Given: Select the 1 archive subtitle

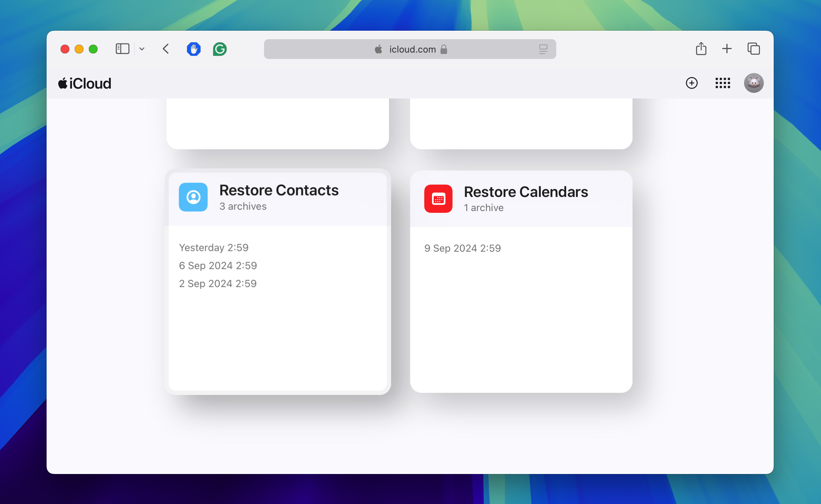Looking at the screenshot, I should [484, 208].
